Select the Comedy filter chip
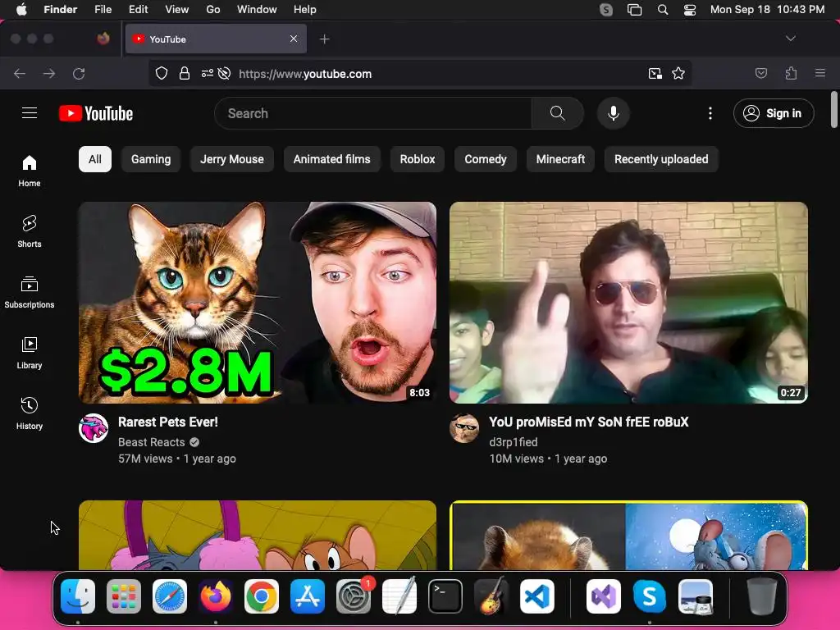Viewport: 840px width, 630px height. click(486, 159)
